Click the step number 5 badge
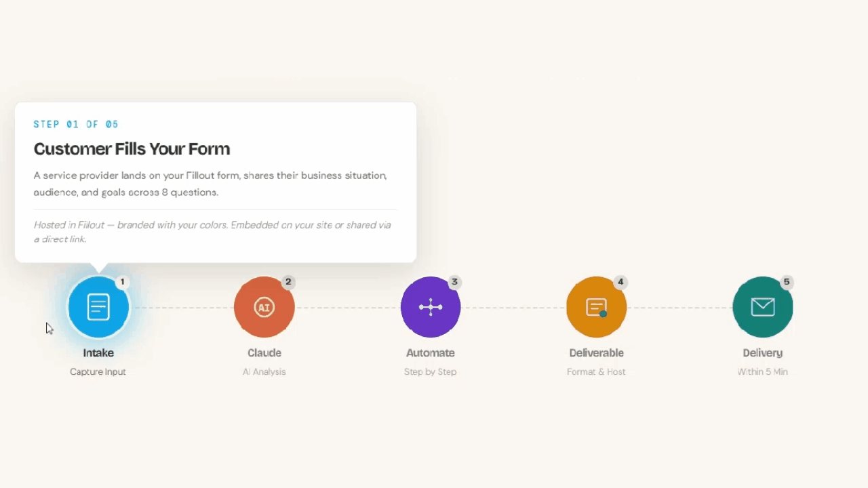868x488 pixels. point(787,282)
